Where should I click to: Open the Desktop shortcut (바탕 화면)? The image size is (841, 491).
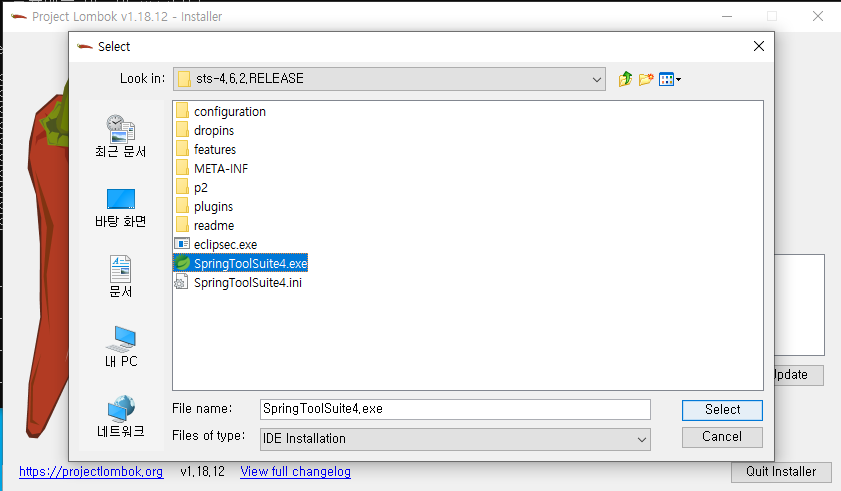coord(120,208)
